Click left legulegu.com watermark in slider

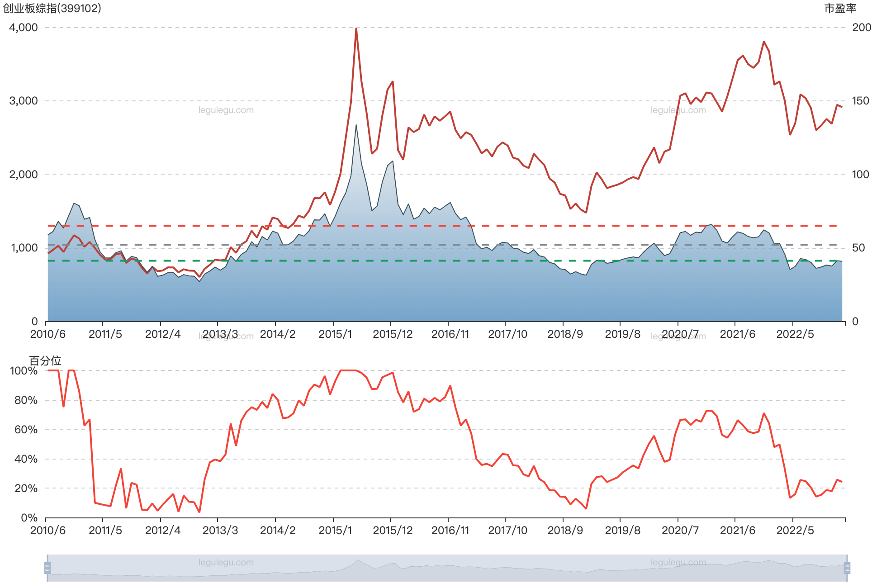tap(226, 562)
